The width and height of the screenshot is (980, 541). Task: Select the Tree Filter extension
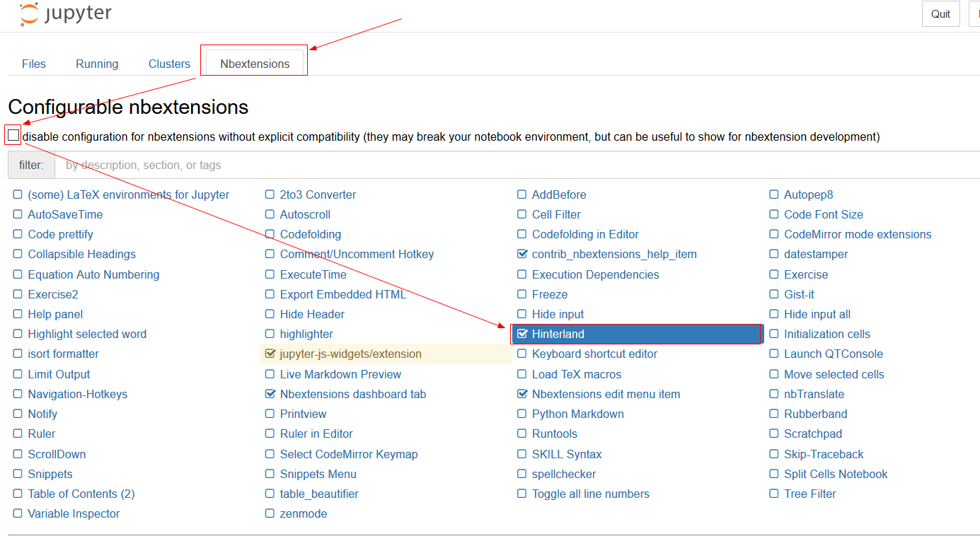(x=810, y=494)
